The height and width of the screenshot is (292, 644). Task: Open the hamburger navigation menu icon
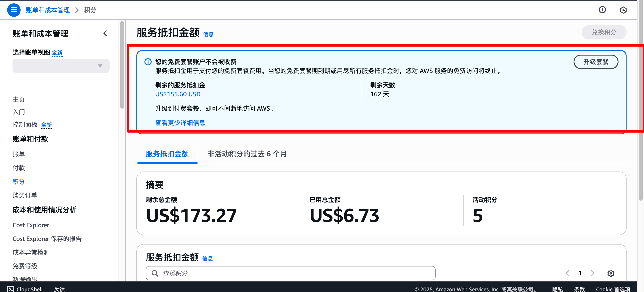point(14,10)
